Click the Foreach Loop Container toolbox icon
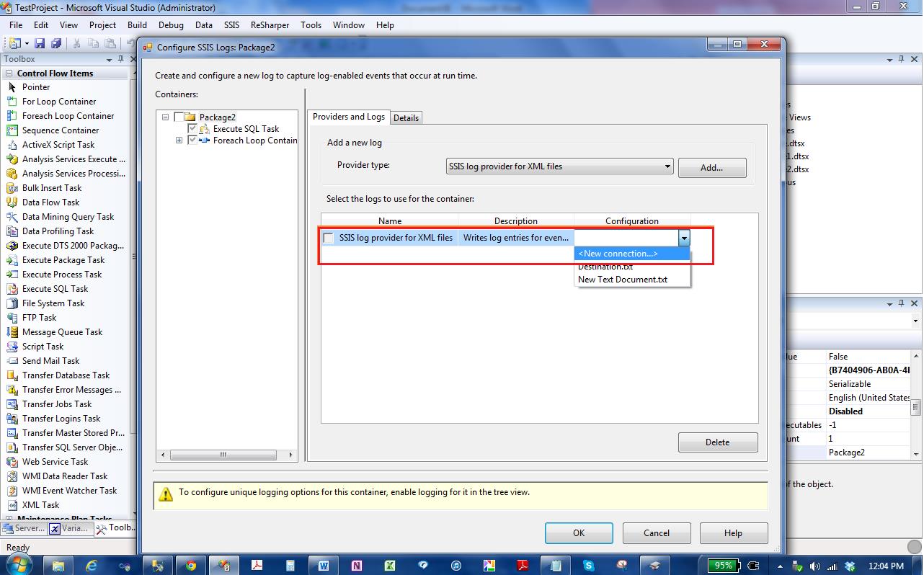The width and height of the screenshot is (924, 575). (12, 116)
